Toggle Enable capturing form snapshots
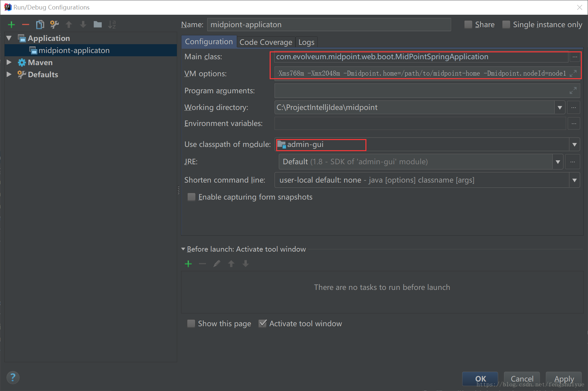This screenshot has width=588, height=391. (x=192, y=197)
